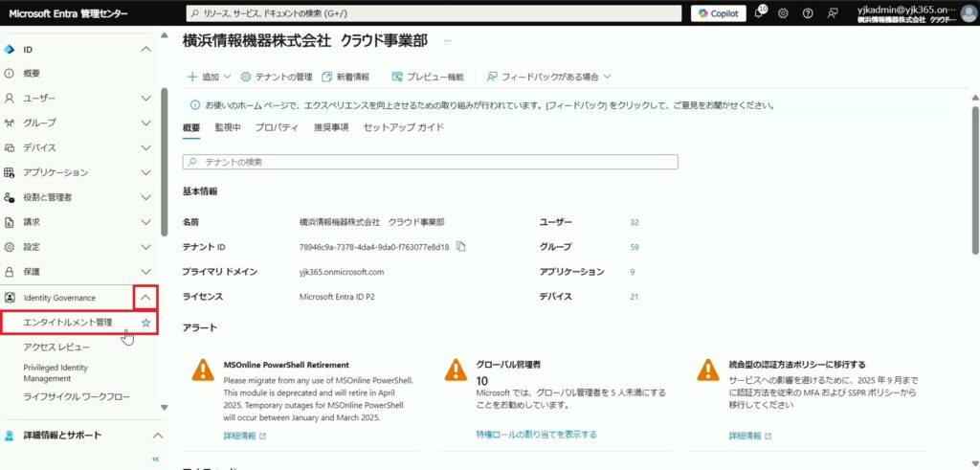
Task: Expand the 請求 menu chevron
Action: pos(145,222)
